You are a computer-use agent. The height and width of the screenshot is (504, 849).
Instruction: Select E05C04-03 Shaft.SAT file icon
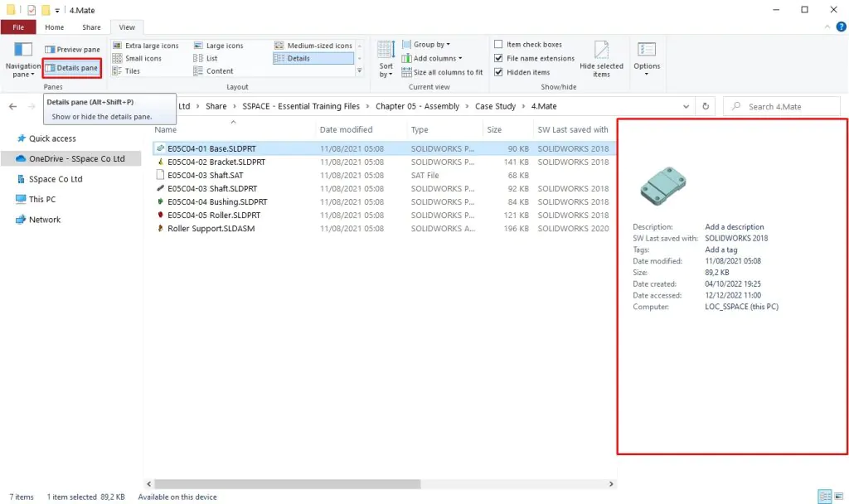tap(160, 175)
